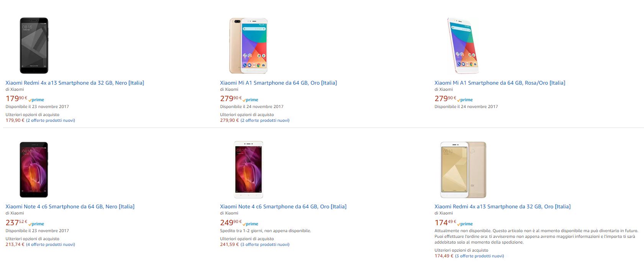The height and width of the screenshot is (262, 644).
Task: Click Prime badge beside 249,90 € price
Action: (x=251, y=224)
